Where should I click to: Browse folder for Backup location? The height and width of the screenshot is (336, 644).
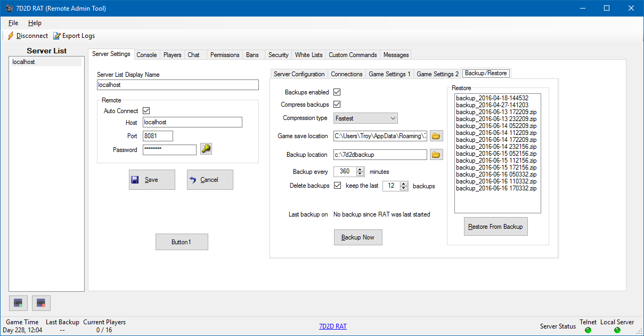436,155
